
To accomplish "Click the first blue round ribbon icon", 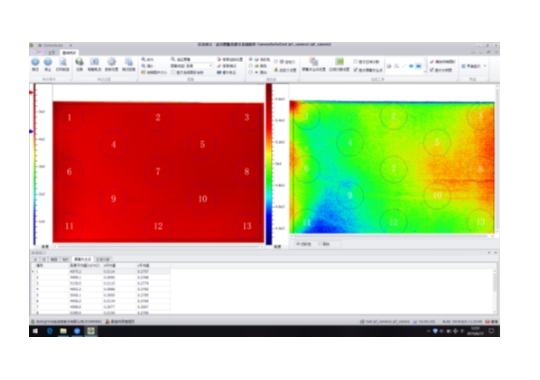I will point(35,62).
